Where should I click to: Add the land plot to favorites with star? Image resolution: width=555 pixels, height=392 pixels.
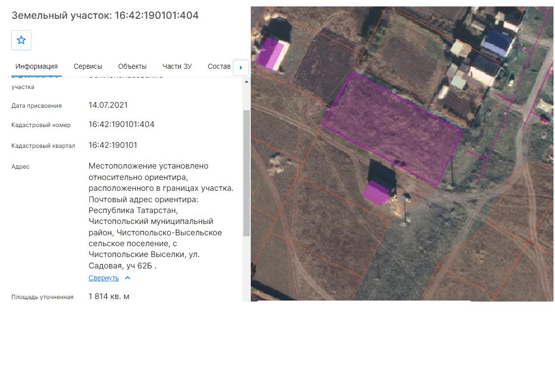coord(21,40)
